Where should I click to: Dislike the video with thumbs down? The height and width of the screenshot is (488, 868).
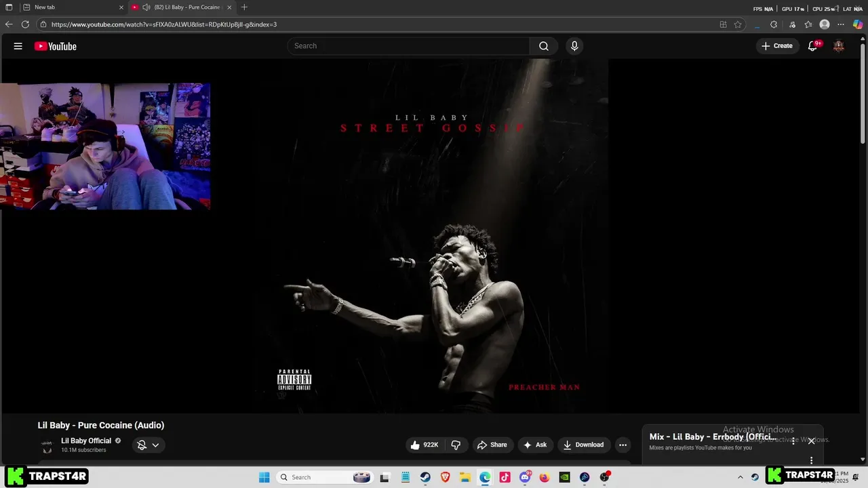click(456, 445)
